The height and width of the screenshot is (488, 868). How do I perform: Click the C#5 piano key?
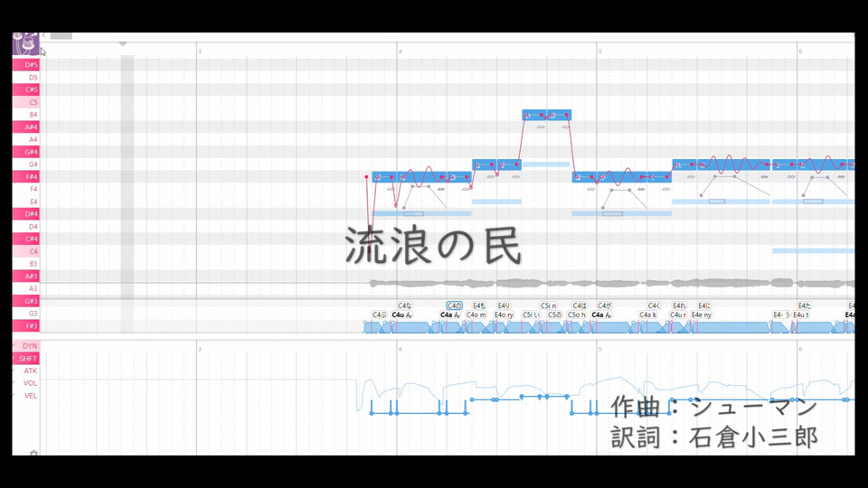[x=26, y=89]
